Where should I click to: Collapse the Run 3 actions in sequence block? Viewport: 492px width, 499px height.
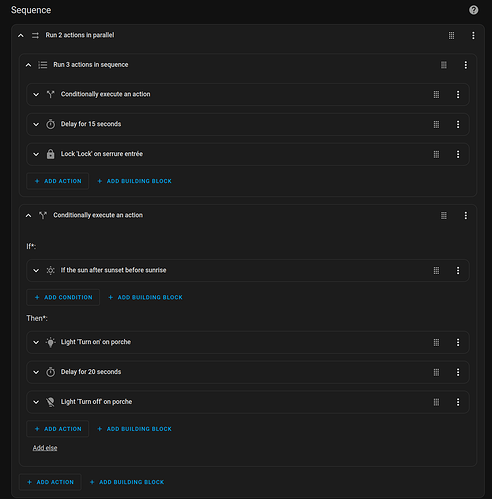coord(28,65)
